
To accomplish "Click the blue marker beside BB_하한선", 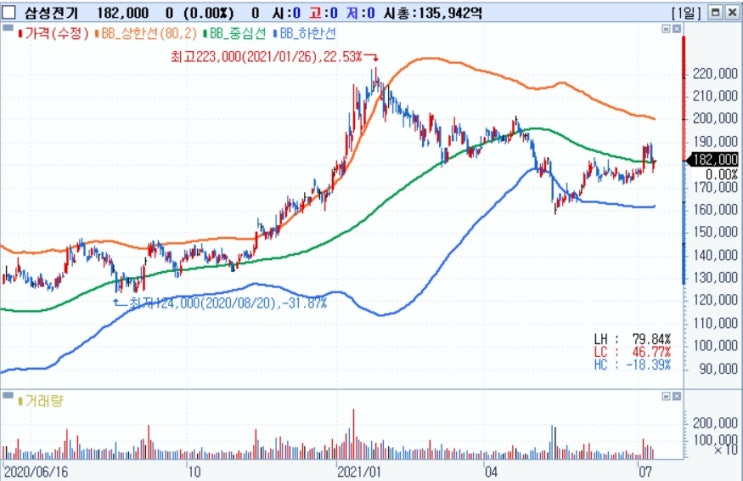I will [275, 34].
